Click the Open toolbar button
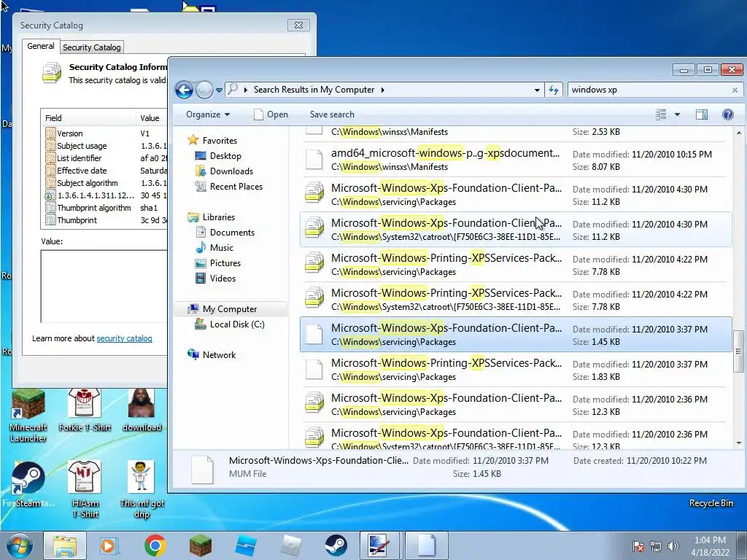This screenshot has width=747, height=560. (x=271, y=114)
